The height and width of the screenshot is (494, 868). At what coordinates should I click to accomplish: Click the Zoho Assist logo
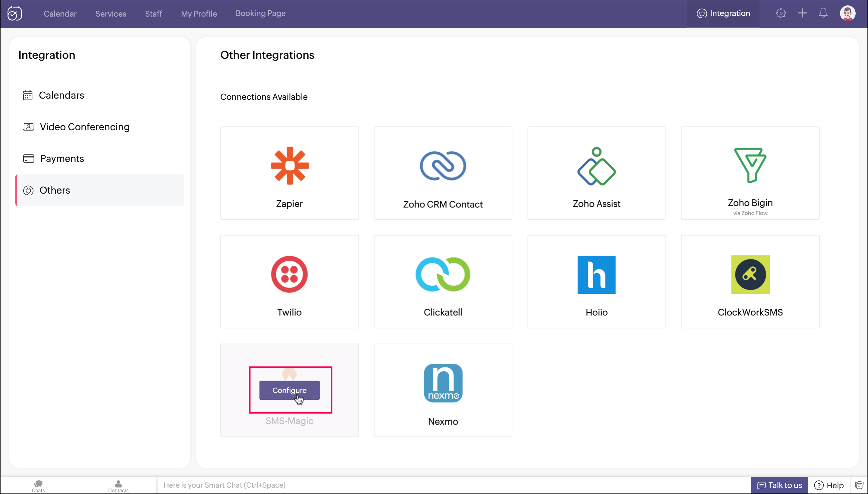pyautogui.click(x=596, y=166)
